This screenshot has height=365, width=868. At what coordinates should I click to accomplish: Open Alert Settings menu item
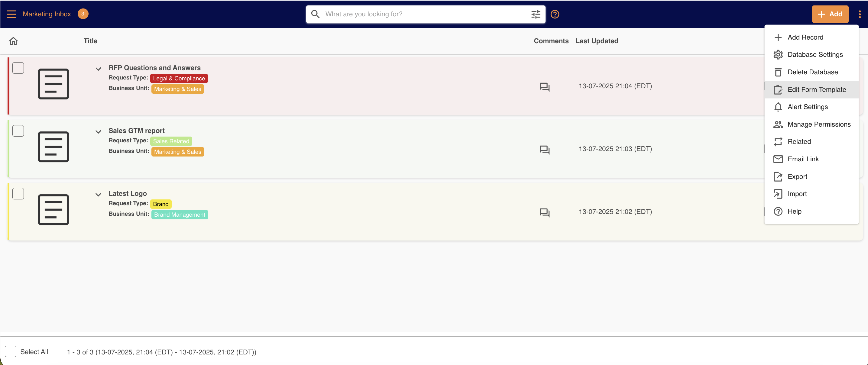(x=811, y=107)
